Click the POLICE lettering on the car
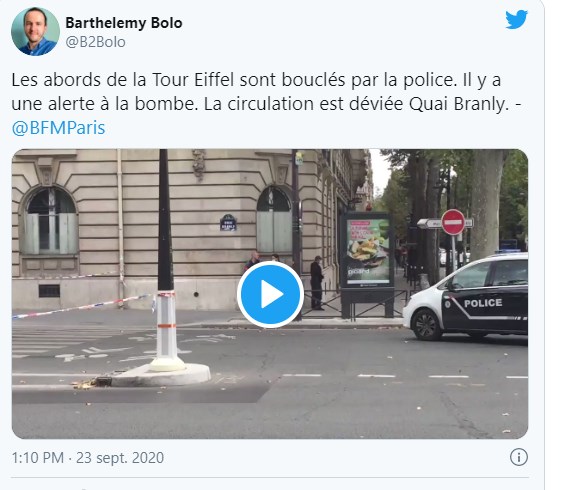This screenshot has width=564, height=490. pos(483,303)
